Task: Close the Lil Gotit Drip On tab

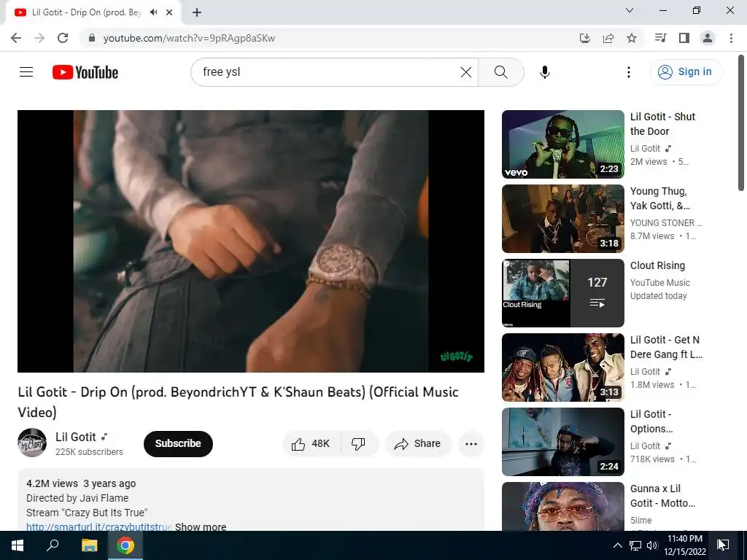Action: tap(169, 12)
